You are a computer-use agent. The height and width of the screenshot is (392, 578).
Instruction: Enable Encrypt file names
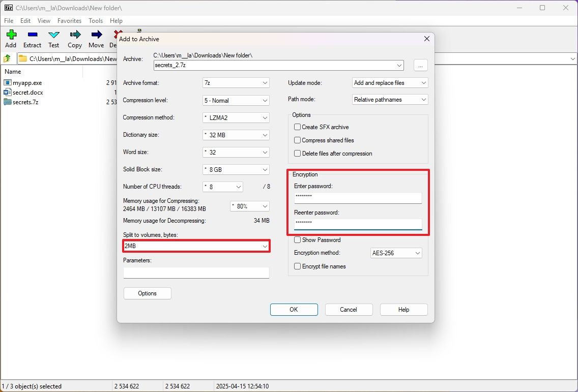pyautogui.click(x=297, y=266)
